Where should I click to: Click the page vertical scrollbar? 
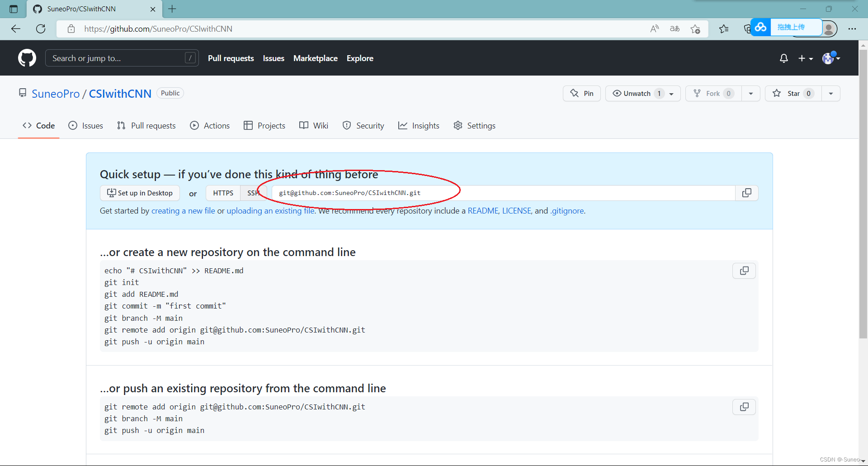coord(863,195)
